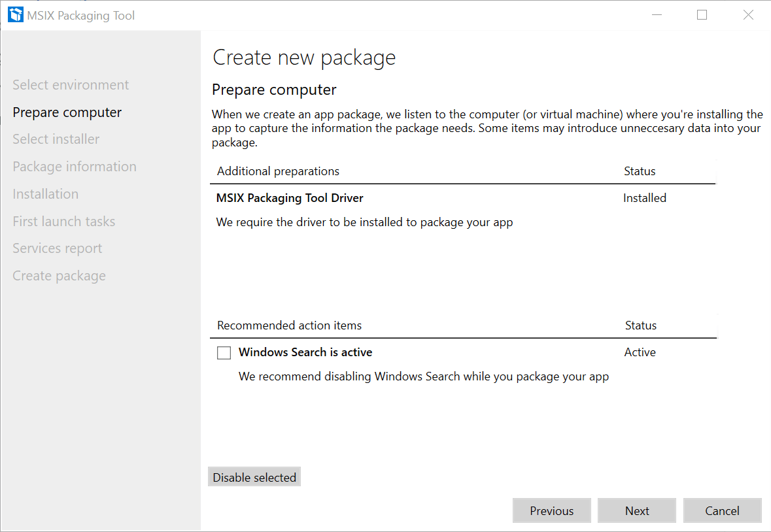The image size is (771, 532).
Task: Open the First launch tasks step
Action: click(x=63, y=222)
